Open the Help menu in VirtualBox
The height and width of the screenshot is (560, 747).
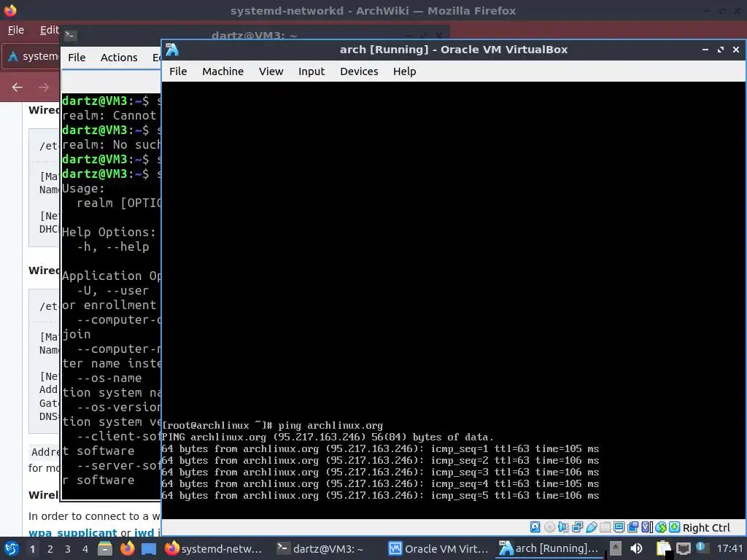[404, 71]
